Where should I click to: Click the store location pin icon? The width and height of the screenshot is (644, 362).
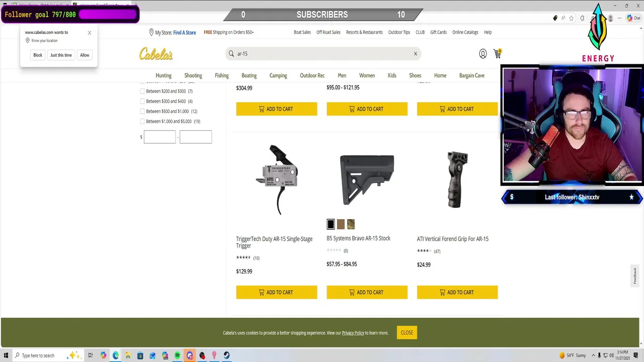click(151, 32)
